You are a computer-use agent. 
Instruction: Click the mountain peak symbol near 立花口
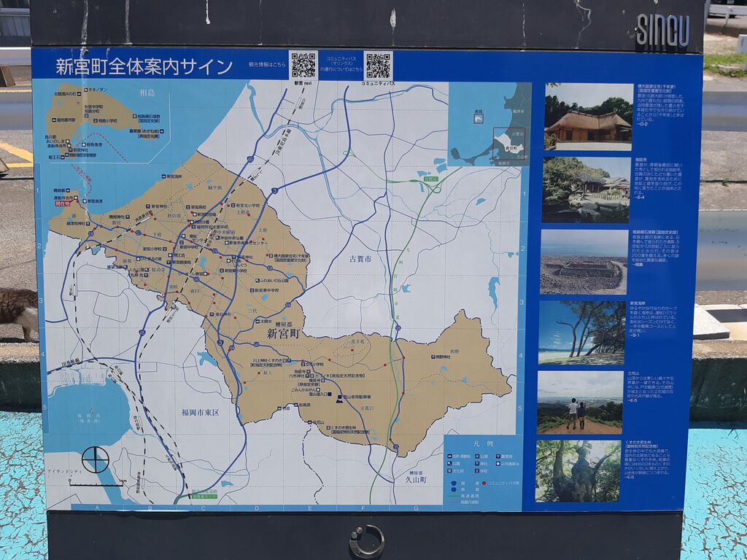(339, 402)
